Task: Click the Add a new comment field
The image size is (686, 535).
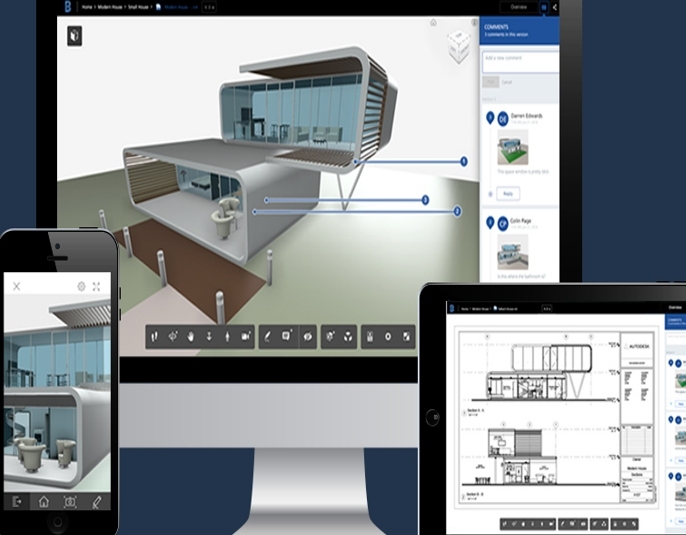Action: coord(518,58)
